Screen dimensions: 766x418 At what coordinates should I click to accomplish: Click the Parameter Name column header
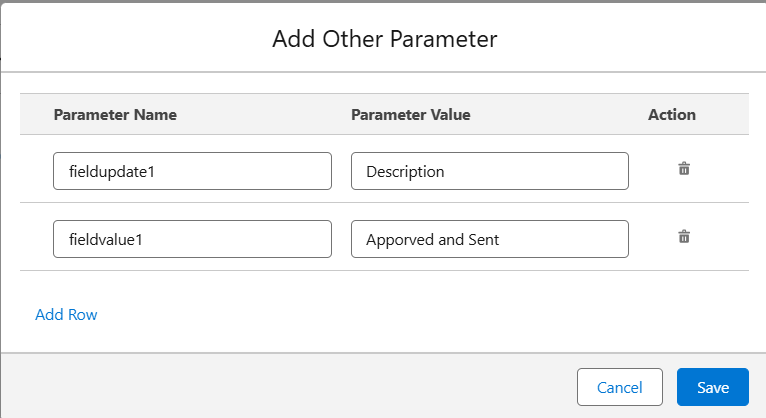115,115
